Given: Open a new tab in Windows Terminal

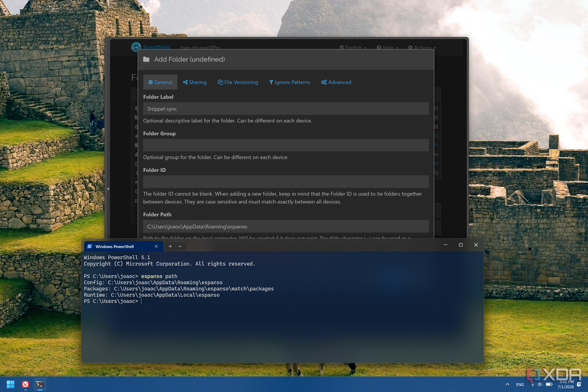Looking at the screenshot, I should [x=170, y=246].
